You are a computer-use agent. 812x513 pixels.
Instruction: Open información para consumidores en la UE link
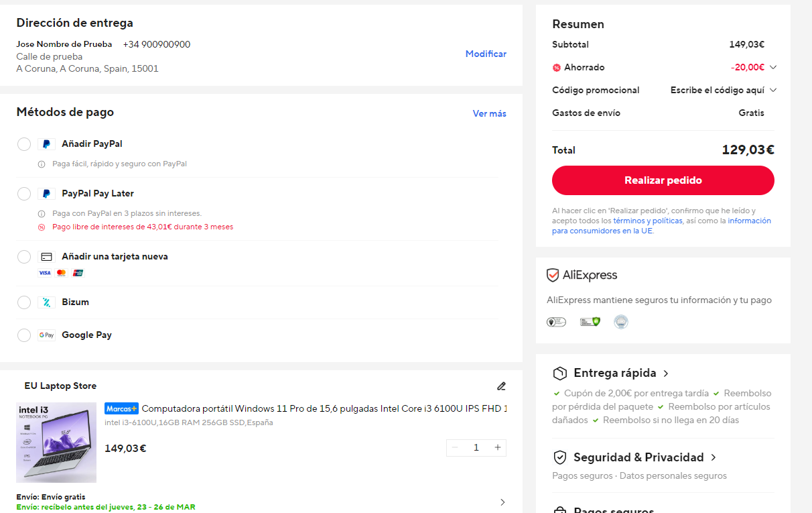click(x=661, y=226)
